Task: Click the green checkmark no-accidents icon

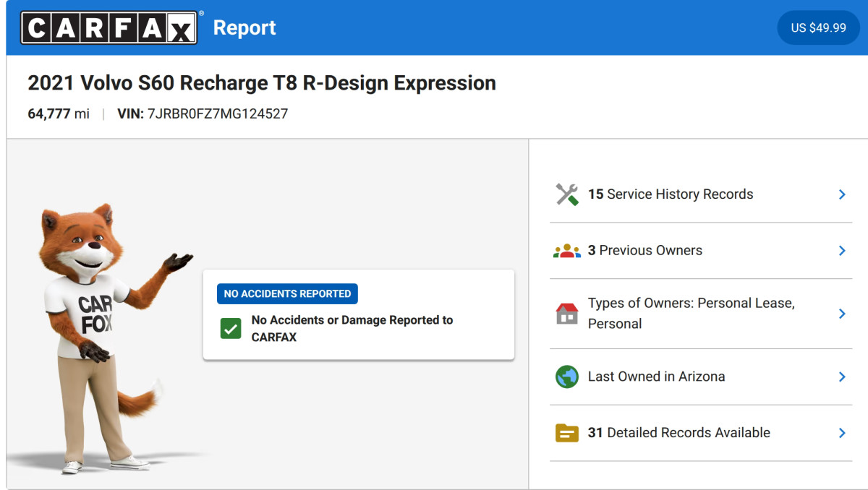Action: point(231,329)
